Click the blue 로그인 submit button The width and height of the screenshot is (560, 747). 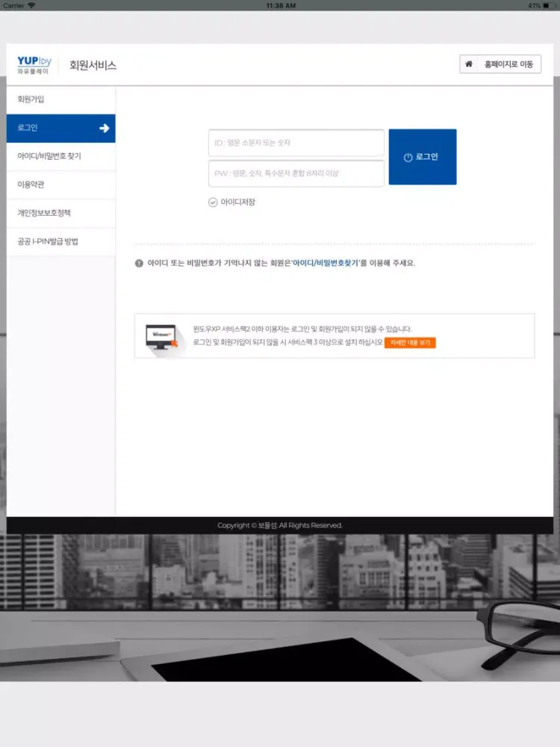tap(423, 157)
